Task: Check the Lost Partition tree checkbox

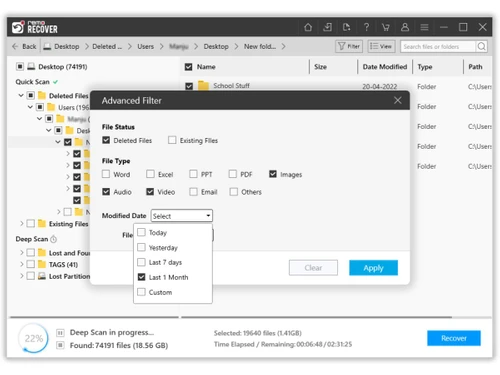Action: click(31, 276)
